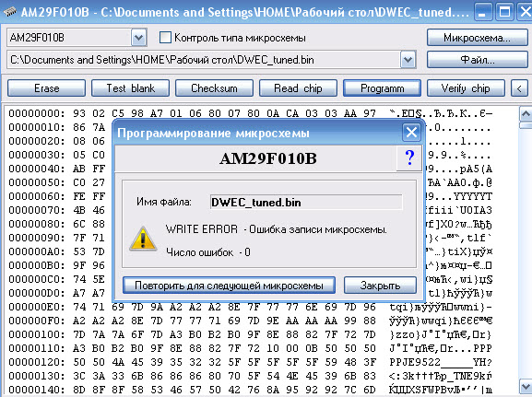Viewport: 532px width, 397px height.
Task: Click the chip application icon in title bar
Action: (10, 12)
